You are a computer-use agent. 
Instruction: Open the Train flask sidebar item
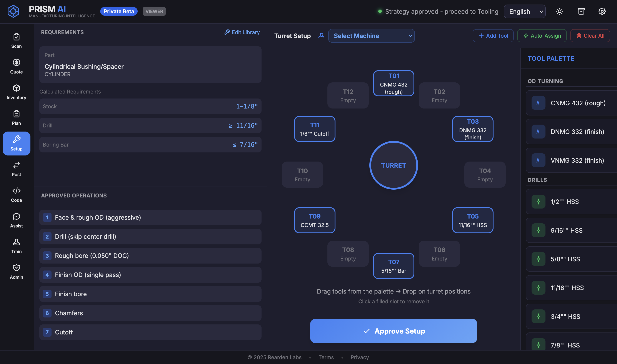[17, 246]
